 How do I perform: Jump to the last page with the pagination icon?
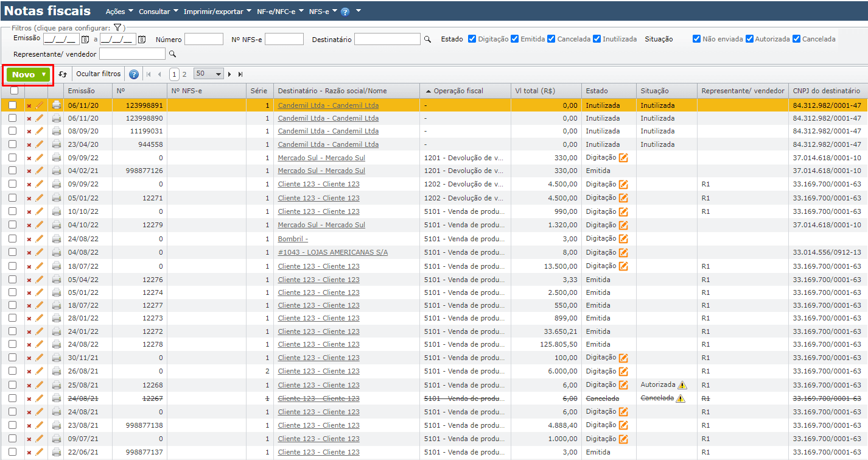click(240, 74)
